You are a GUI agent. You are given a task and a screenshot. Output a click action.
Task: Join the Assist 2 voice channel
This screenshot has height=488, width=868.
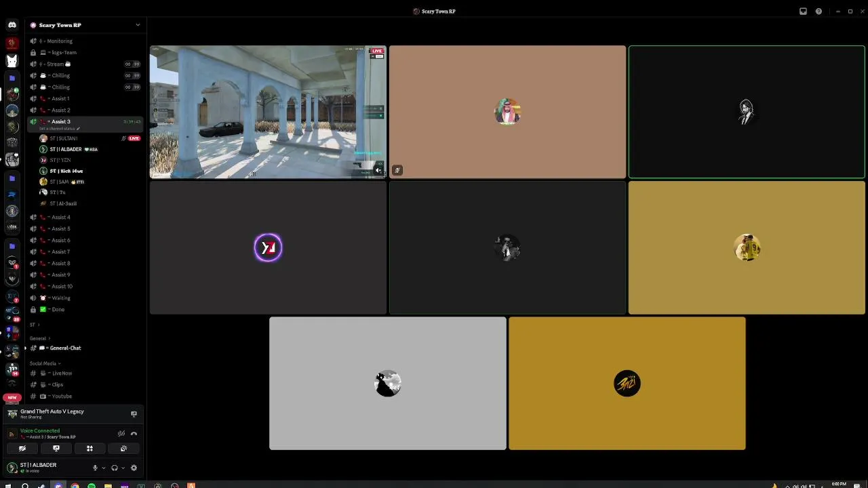86,110
